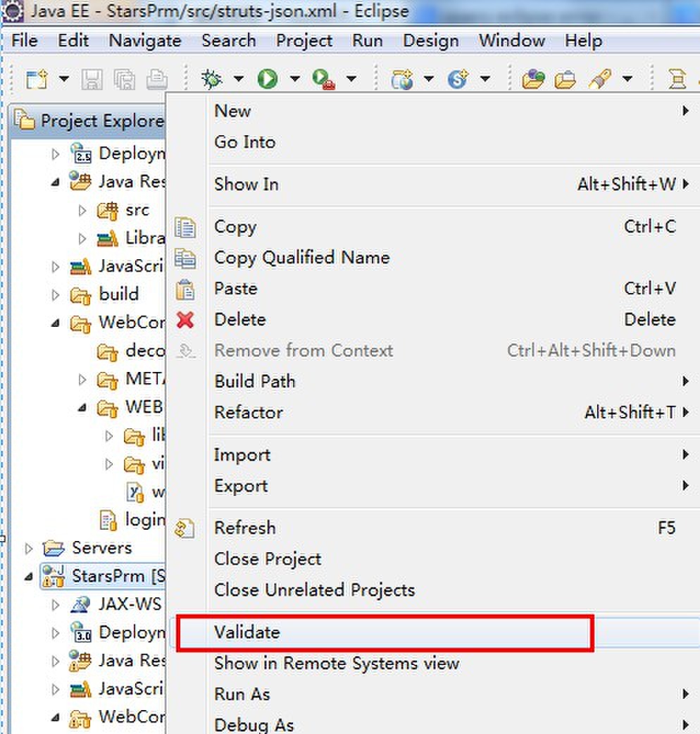Viewport: 700px width, 734px height.
Task: Open the dropdown arrow beside the flashlight Search icon
Action: tap(627, 79)
